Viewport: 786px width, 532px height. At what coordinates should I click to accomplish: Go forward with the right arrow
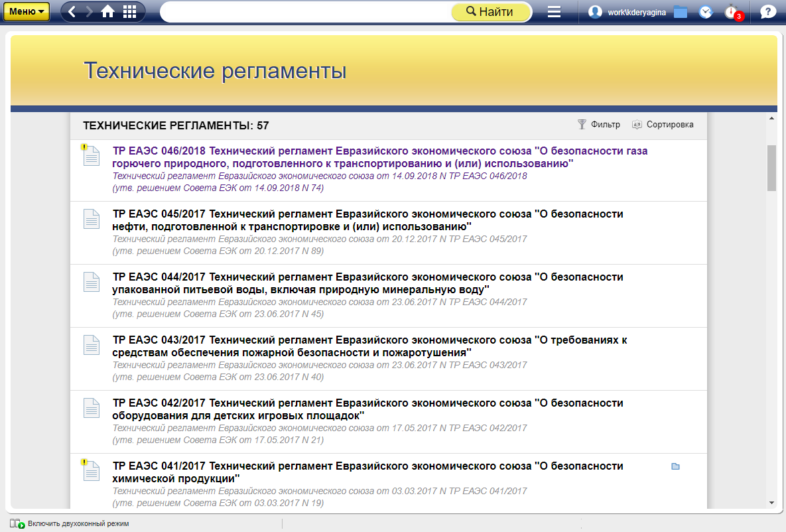click(90, 11)
